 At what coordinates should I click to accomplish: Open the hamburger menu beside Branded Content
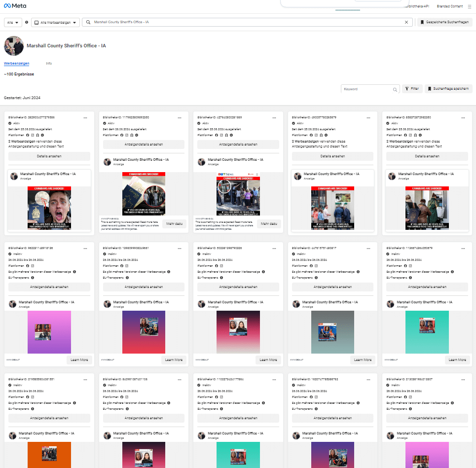point(469,6)
